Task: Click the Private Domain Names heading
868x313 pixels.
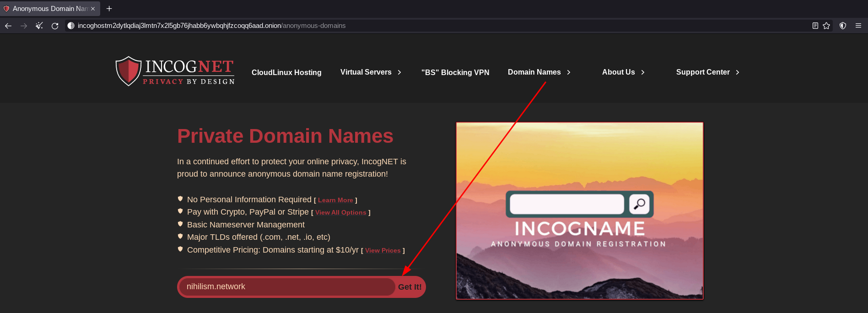Action: click(285, 136)
